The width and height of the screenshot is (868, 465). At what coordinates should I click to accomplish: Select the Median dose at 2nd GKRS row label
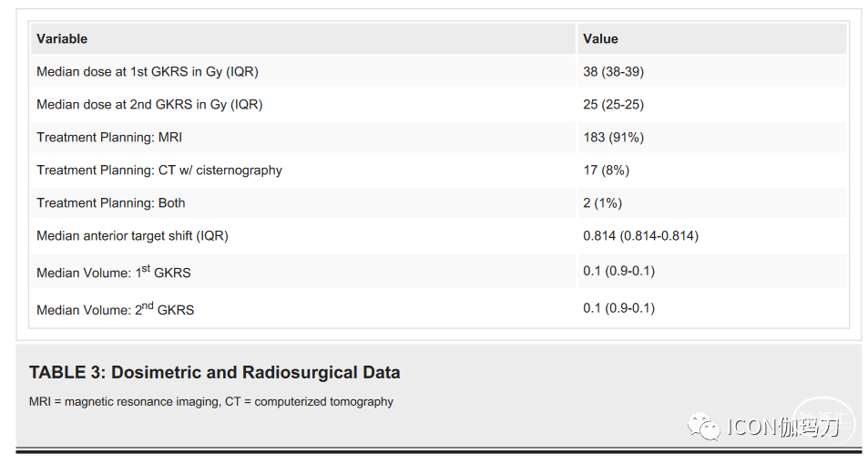tap(149, 105)
